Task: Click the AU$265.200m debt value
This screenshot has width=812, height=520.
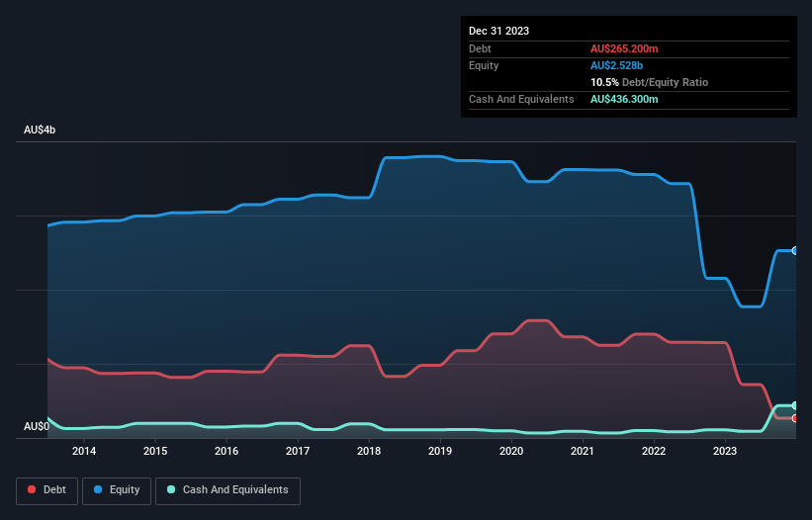Action: (624, 48)
